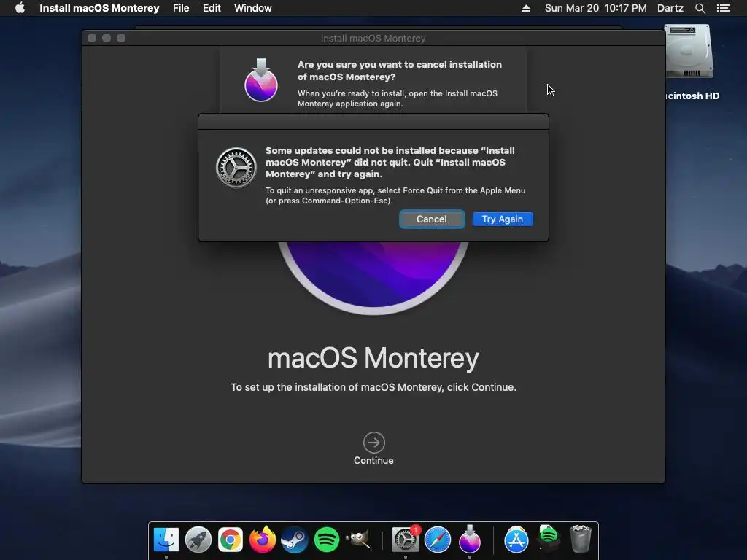The width and height of the screenshot is (747, 560).
Task: Click the date and time in menu bar
Action: click(595, 8)
